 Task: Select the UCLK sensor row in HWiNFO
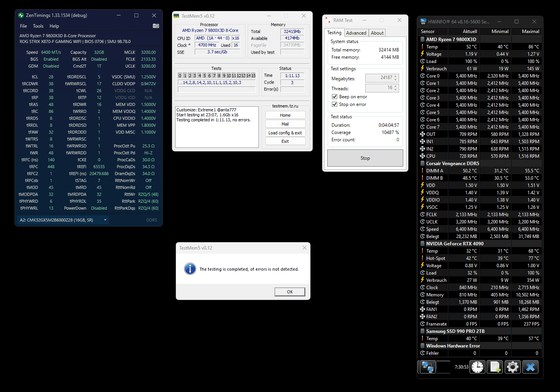480,222
